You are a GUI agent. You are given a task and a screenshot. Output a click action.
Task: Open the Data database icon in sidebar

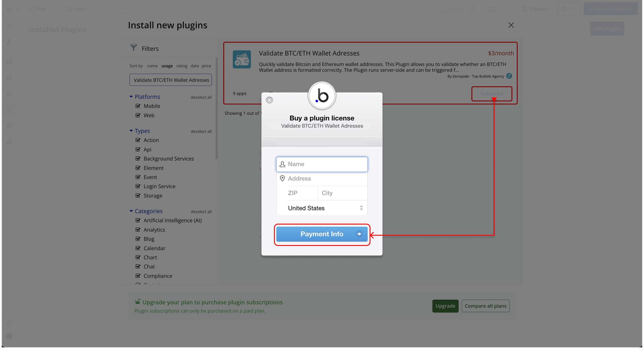coord(9,77)
